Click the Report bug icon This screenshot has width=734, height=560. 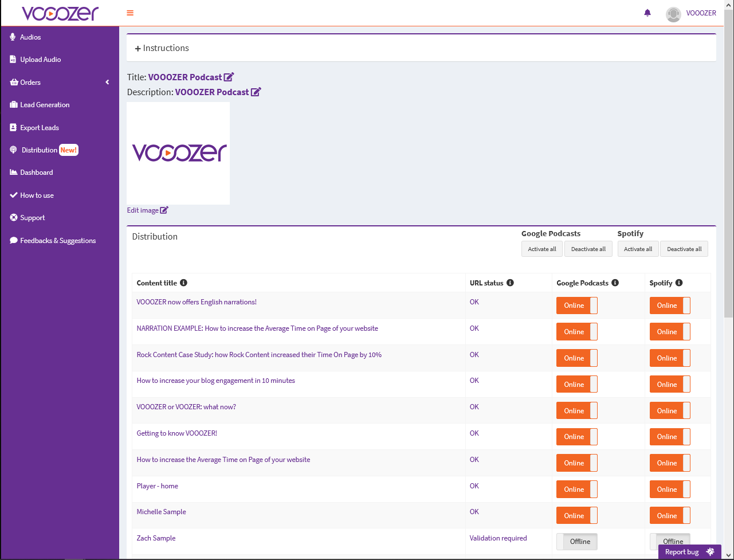pos(711,552)
